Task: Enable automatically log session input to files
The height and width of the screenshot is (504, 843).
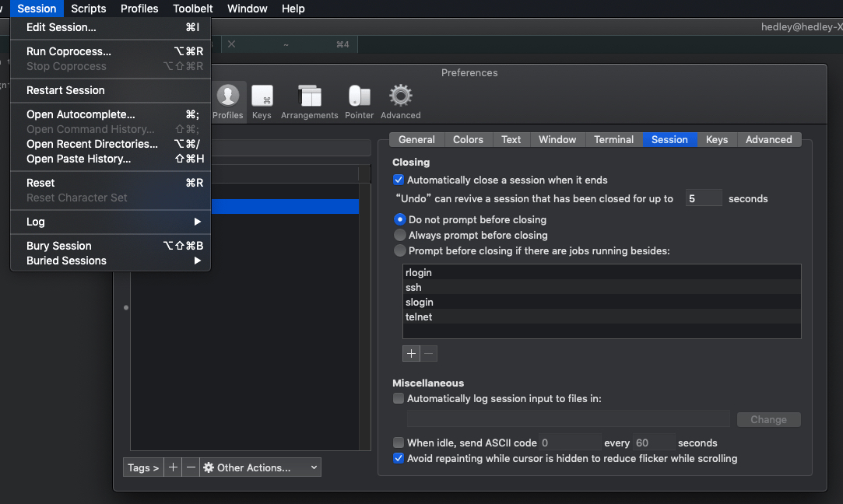Action: pyautogui.click(x=399, y=398)
